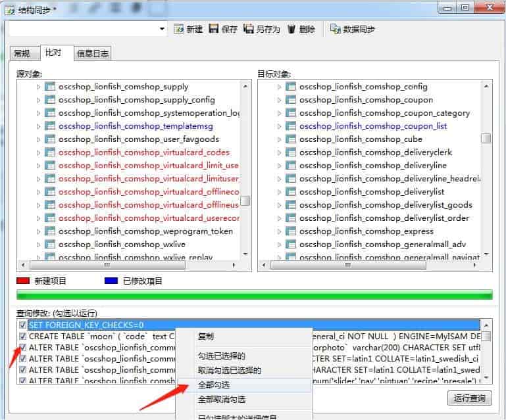Toggle CREATE TABLE moon query checkbox
The height and width of the screenshot is (420, 506).
point(22,336)
